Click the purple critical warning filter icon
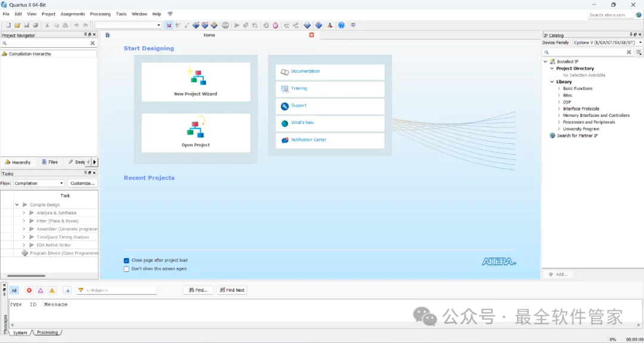The image size is (644, 343). point(41,291)
